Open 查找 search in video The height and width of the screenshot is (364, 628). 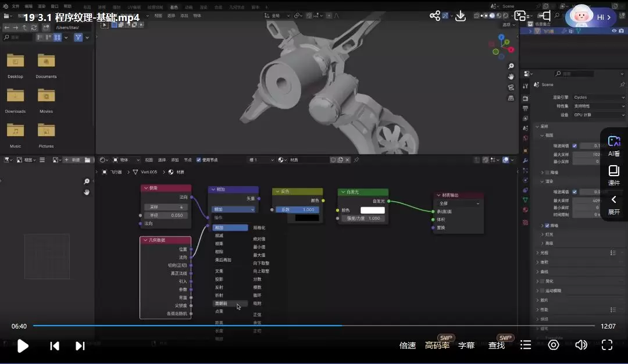click(x=496, y=345)
